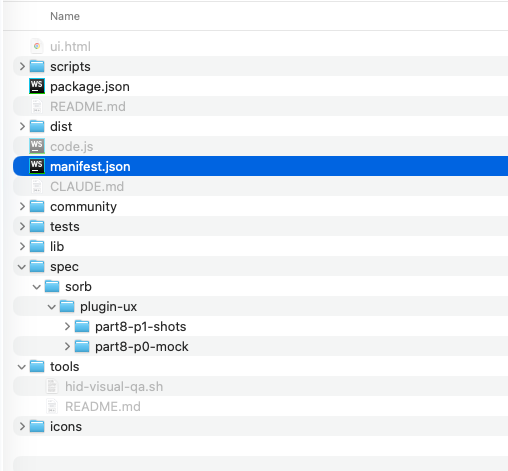Sort by the Name column header
Screen dimensions: 508x471
65,16
